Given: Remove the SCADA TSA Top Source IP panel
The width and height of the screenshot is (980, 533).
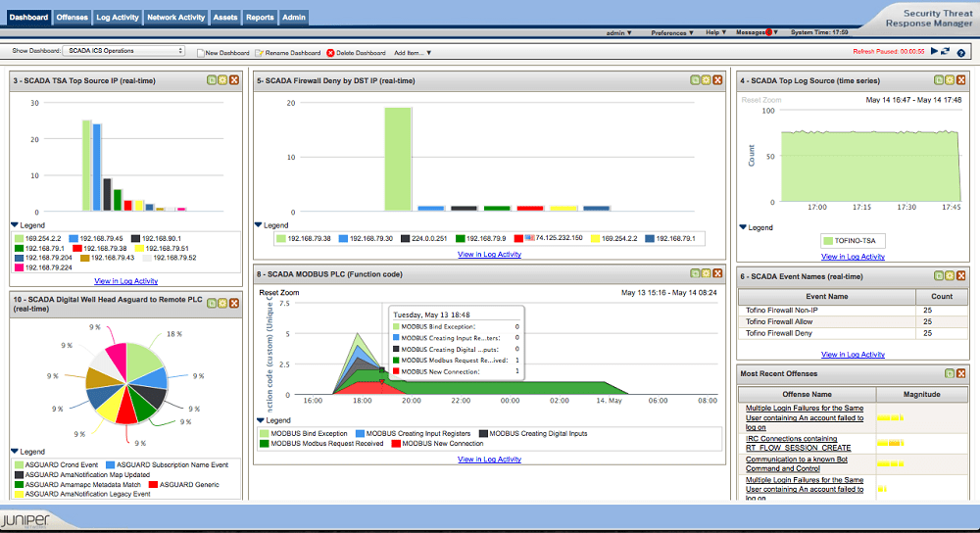Looking at the screenshot, I should (x=234, y=80).
